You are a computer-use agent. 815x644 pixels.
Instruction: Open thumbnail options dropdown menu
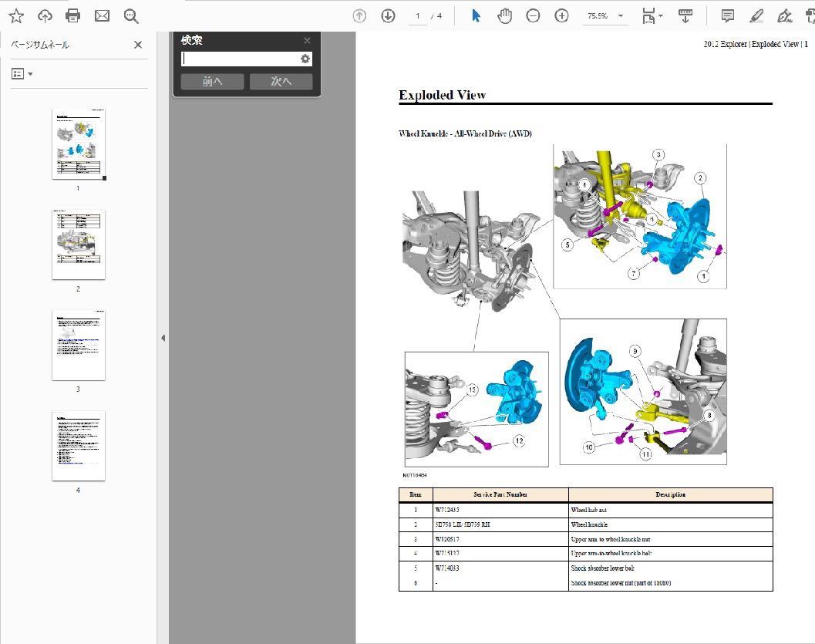22,74
